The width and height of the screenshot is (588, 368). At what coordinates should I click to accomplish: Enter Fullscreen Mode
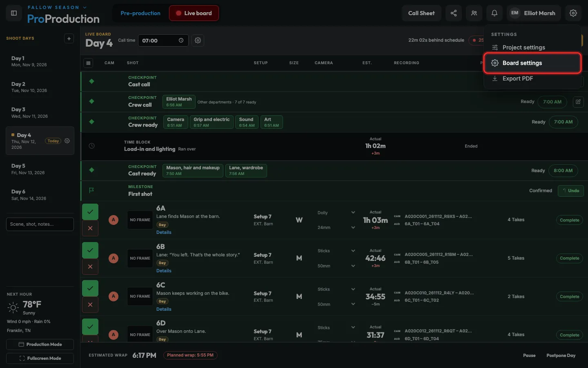pos(40,358)
